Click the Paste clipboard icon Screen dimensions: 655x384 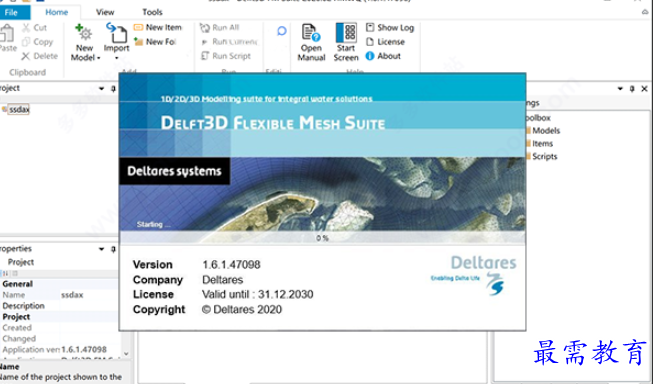6,33
